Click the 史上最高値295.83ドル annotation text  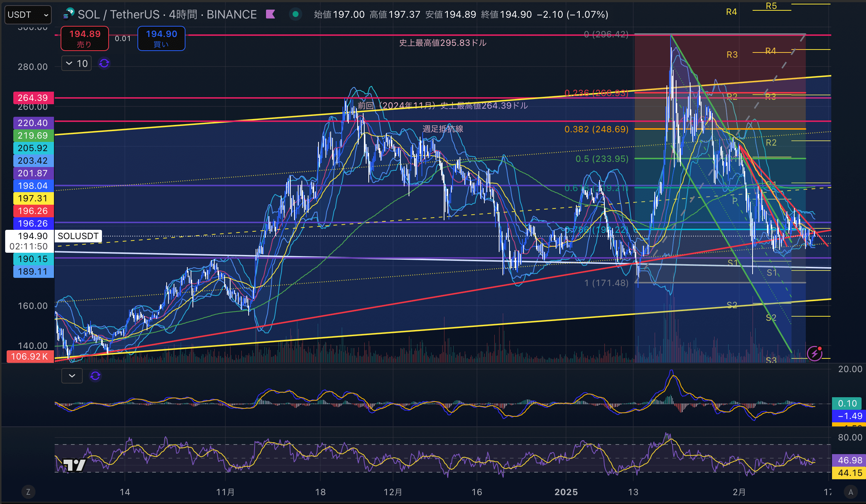(443, 43)
